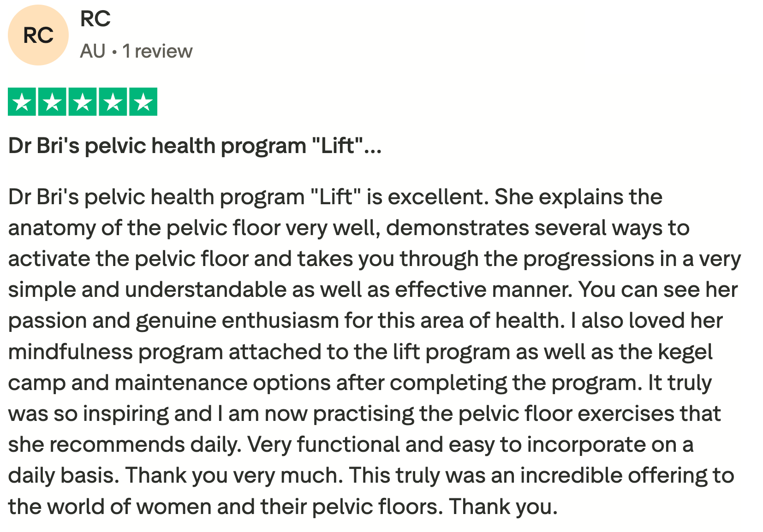The image size is (763, 532).
Task: Click the fifth green star
Action: coord(143,101)
